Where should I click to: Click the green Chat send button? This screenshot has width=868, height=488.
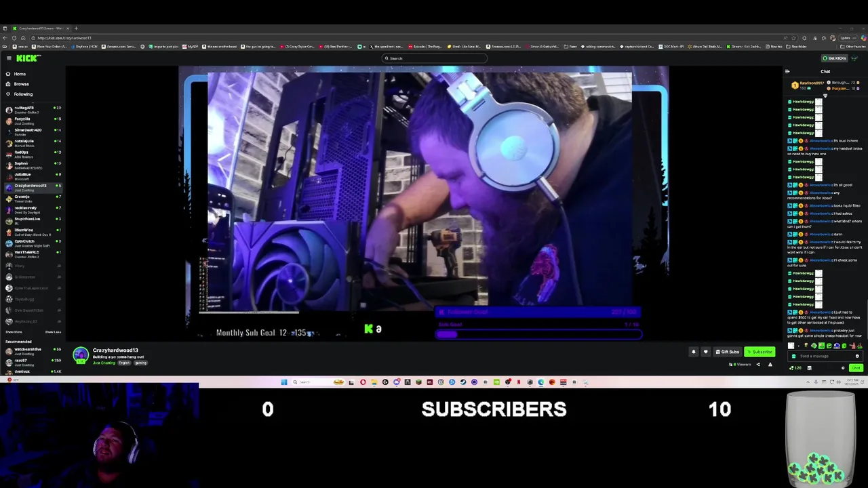click(856, 368)
